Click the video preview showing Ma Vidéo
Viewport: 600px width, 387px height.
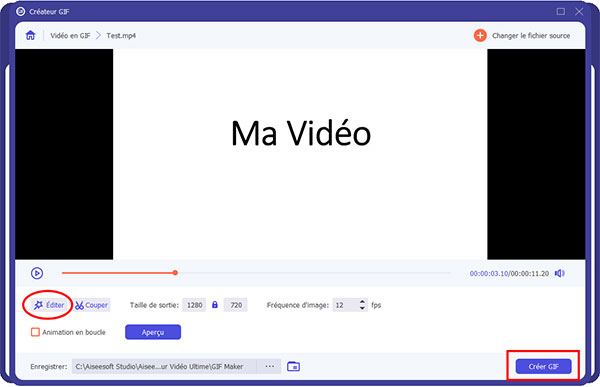point(300,154)
